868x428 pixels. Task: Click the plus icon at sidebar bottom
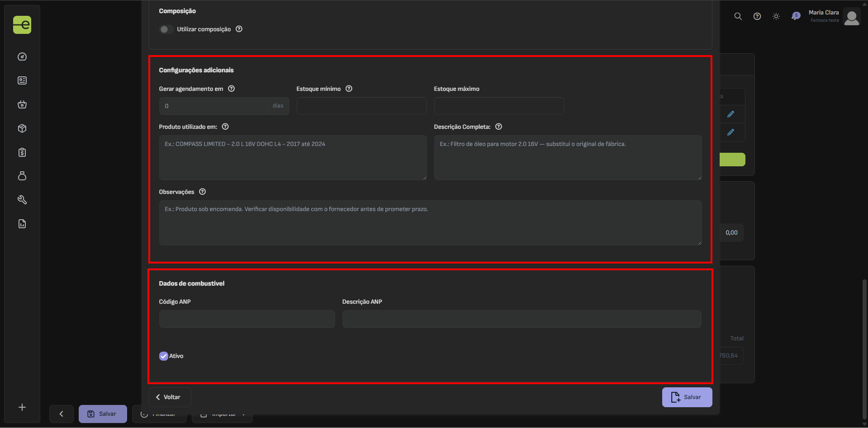tap(22, 407)
